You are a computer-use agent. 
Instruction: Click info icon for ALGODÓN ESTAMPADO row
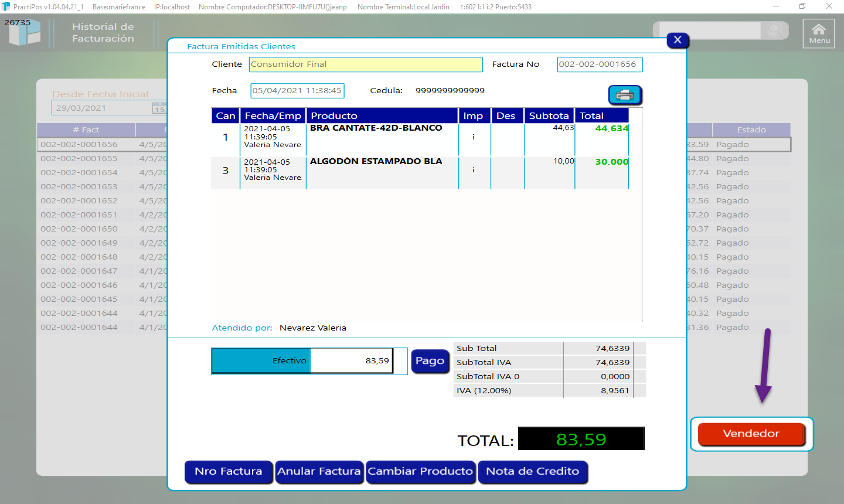pos(474,170)
